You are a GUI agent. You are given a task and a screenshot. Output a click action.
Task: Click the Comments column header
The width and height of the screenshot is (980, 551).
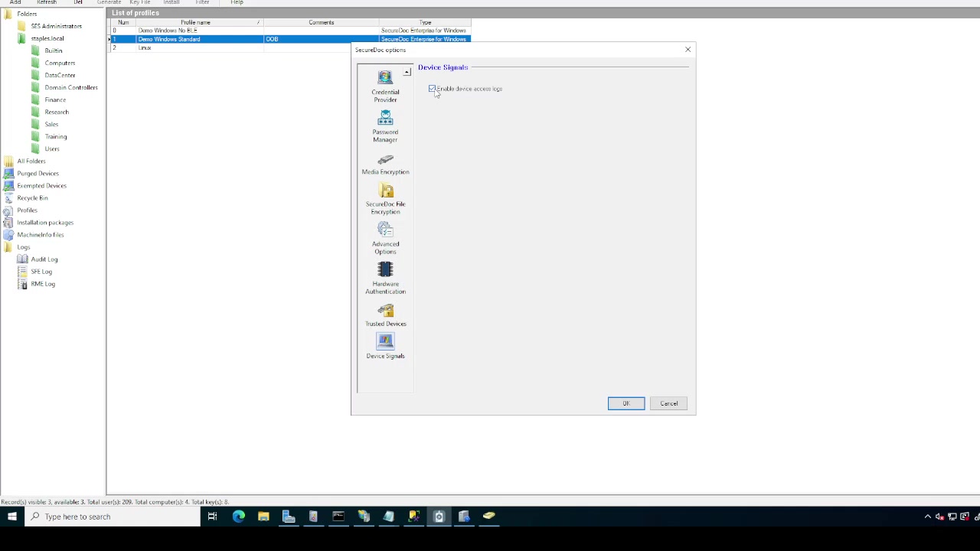(x=322, y=22)
